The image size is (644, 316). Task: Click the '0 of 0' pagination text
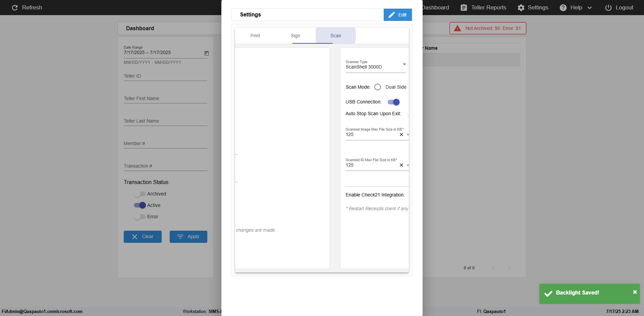[469, 268]
